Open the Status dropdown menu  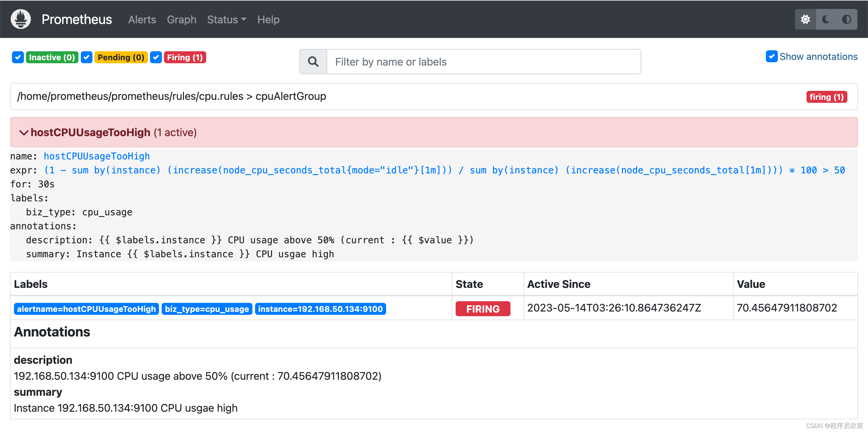click(x=226, y=20)
